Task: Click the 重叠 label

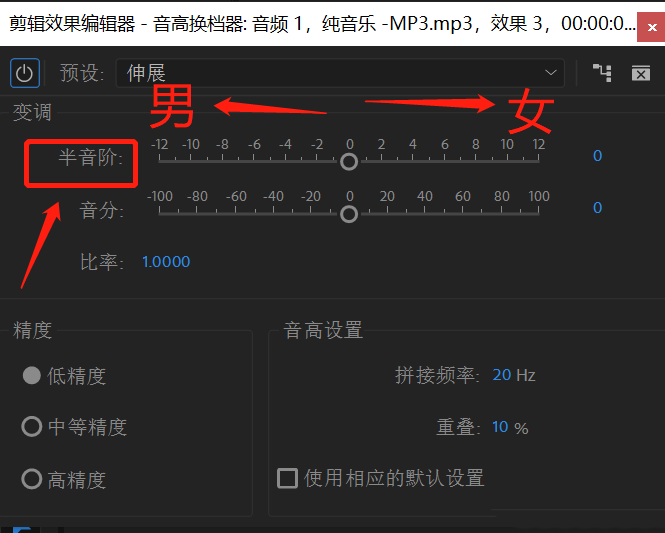Action: [x=458, y=427]
